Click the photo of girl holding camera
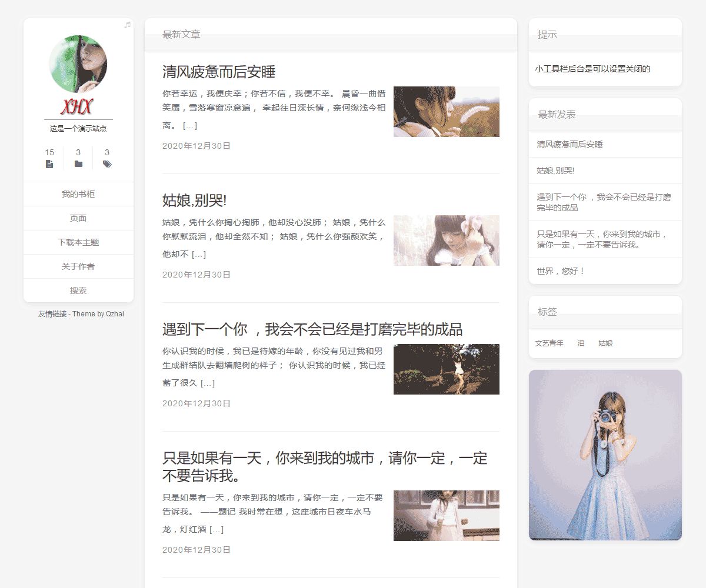 tap(605, 455)
